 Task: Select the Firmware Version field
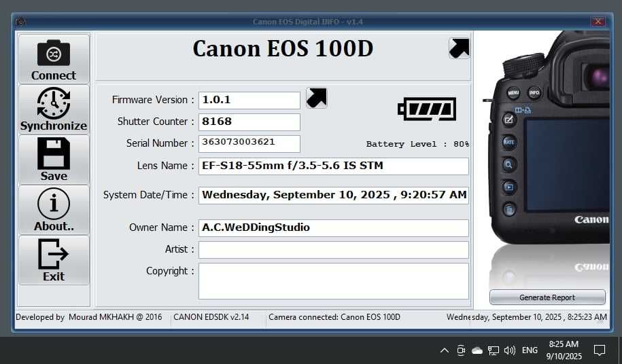click(x=249, y=101)
